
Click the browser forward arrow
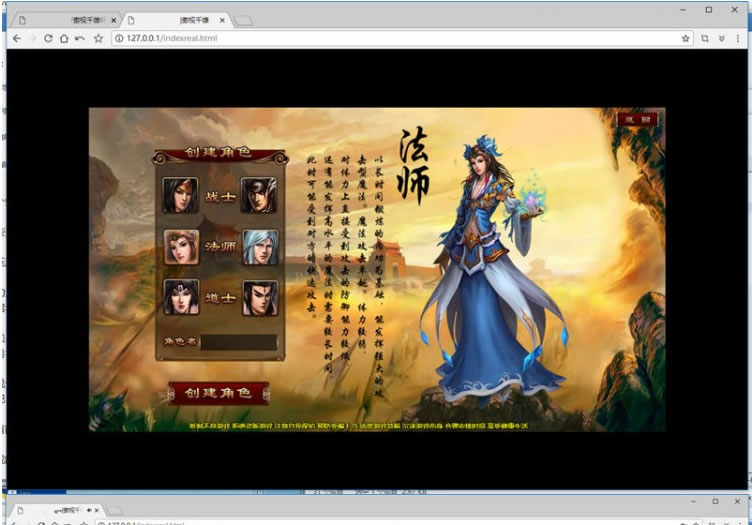click(32, 38)
